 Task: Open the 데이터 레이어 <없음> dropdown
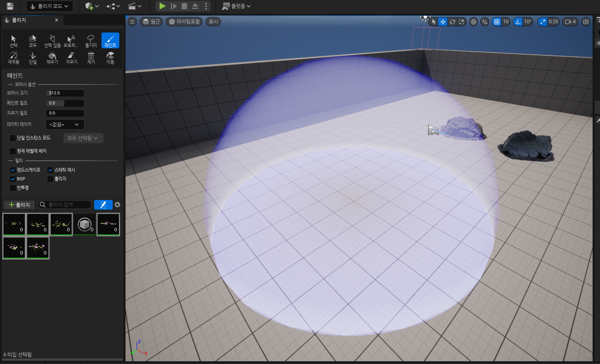coord(65,125)
